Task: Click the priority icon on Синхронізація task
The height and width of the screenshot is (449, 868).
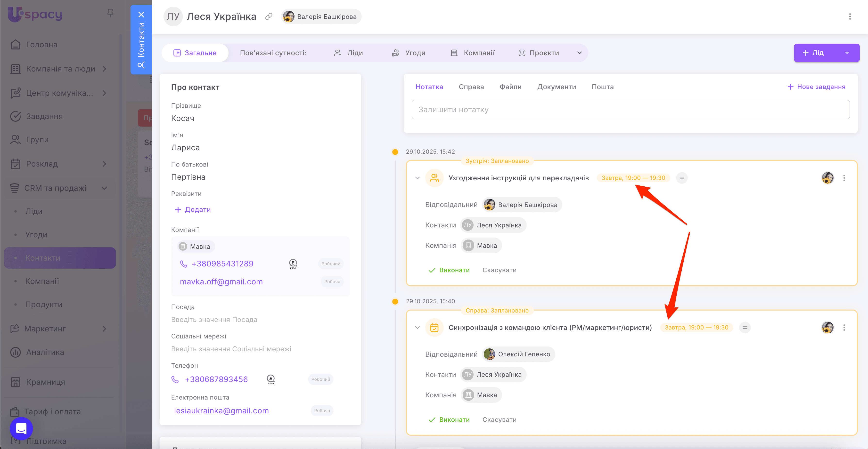Action: click(745, 327)
